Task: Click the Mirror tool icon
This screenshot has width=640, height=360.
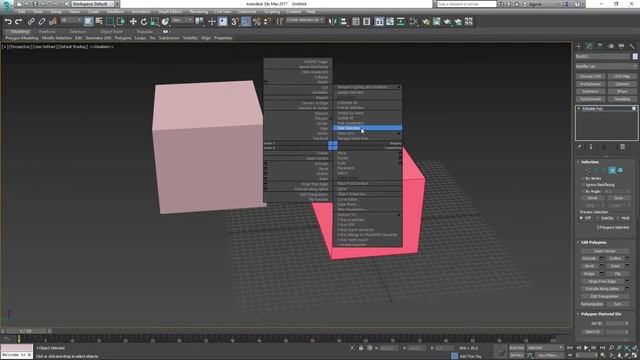Action: [x=333, y=22]
